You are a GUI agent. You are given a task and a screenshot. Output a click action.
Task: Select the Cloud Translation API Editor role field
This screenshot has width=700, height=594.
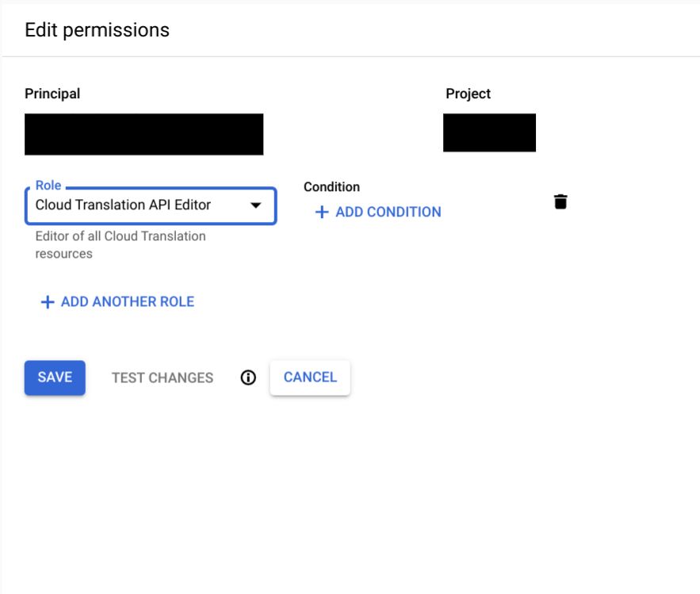point(151,205)
